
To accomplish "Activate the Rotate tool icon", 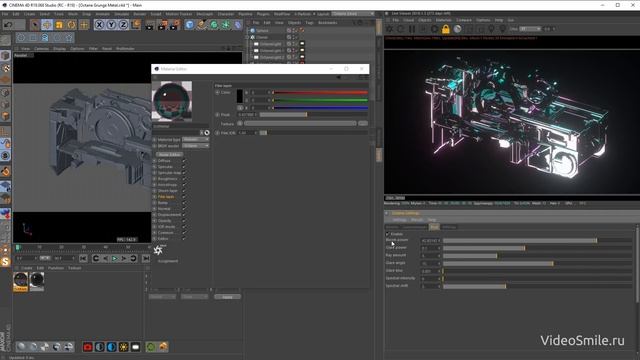I will pyautogui.click(x=71, y=25).
